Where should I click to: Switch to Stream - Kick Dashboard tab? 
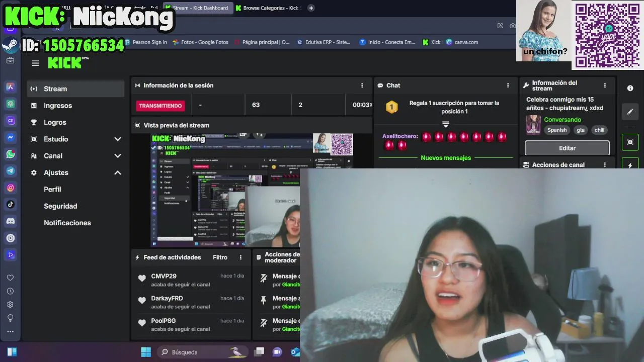click(197, 8)
